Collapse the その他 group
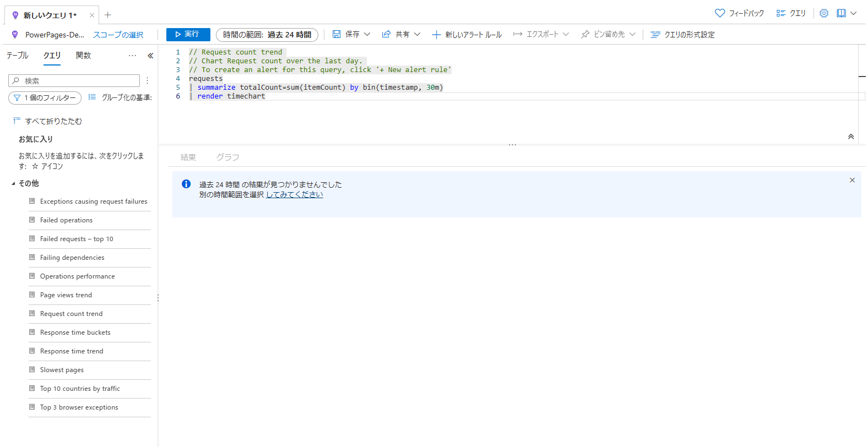This screenshot has height=447, width=868. (13, 183)
